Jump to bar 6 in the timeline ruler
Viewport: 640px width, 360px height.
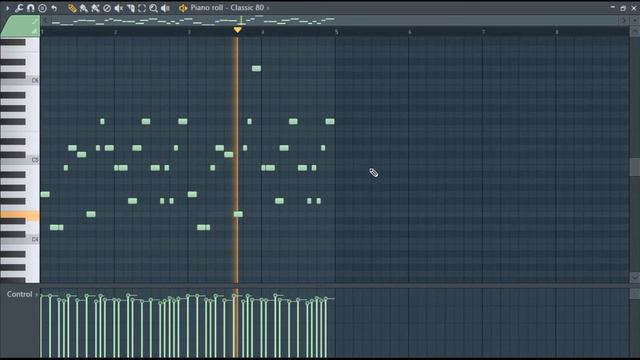[410, 32]
